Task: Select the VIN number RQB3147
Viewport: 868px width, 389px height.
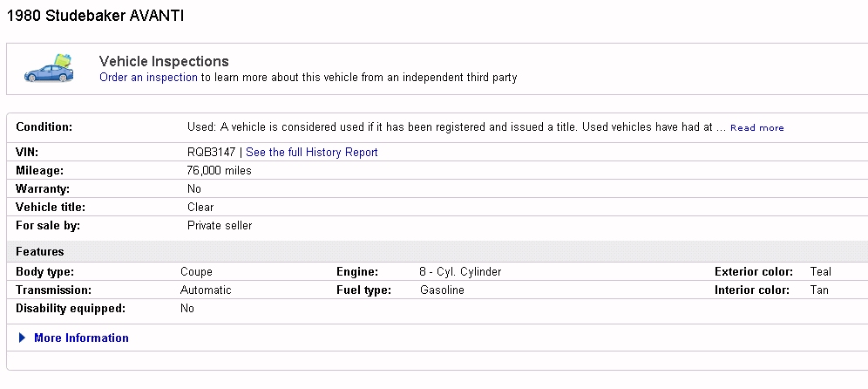Action: tap(211, 152)
